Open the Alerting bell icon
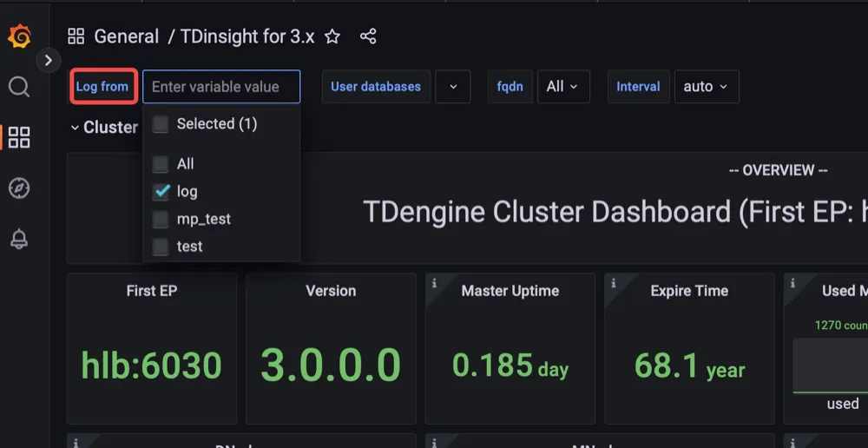 [19, 240]
